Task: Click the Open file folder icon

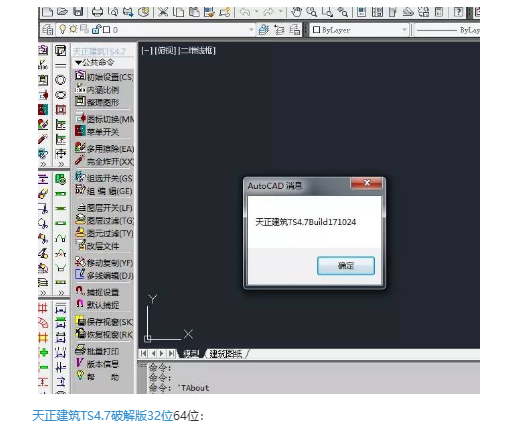Action: (62, 12)
